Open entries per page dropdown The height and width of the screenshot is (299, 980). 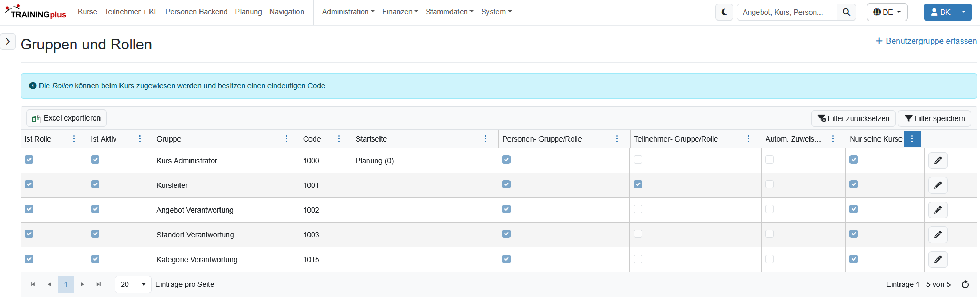pos(133,284)
